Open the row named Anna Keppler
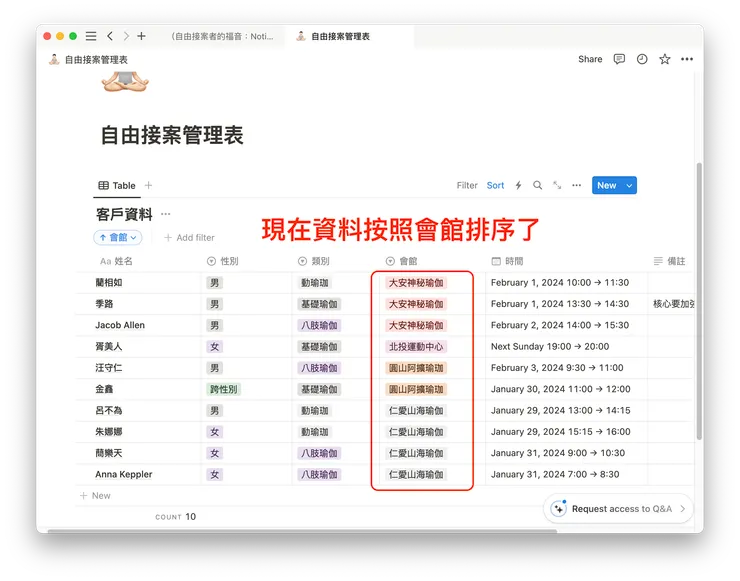 tap(124, 474)
